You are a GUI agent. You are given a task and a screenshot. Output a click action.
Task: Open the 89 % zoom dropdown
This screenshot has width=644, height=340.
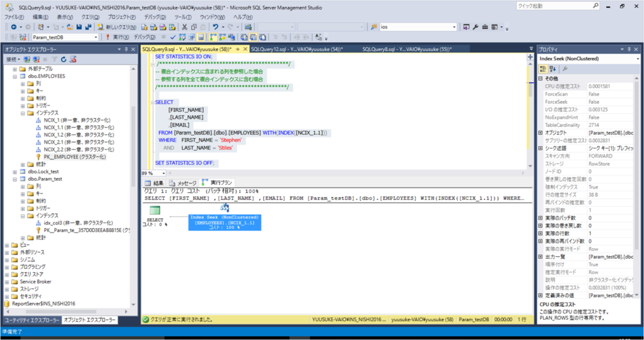[163, 173]
